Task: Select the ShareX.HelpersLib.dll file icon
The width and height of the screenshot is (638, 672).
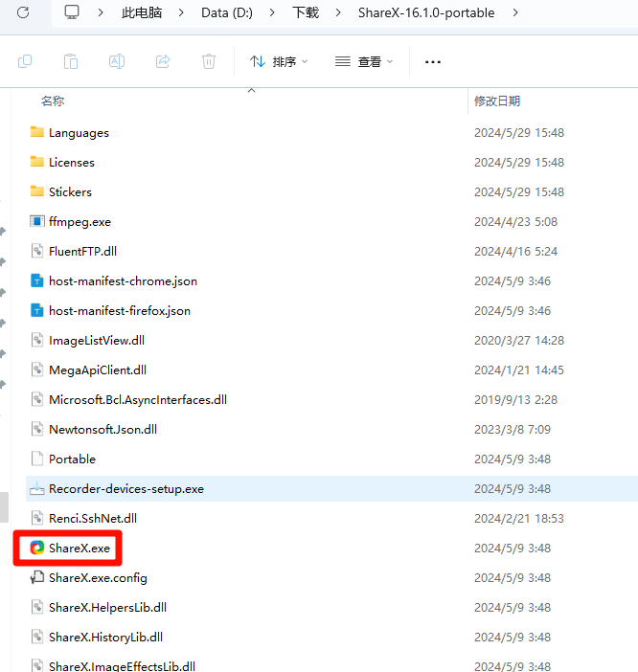Action: (37, 607)
